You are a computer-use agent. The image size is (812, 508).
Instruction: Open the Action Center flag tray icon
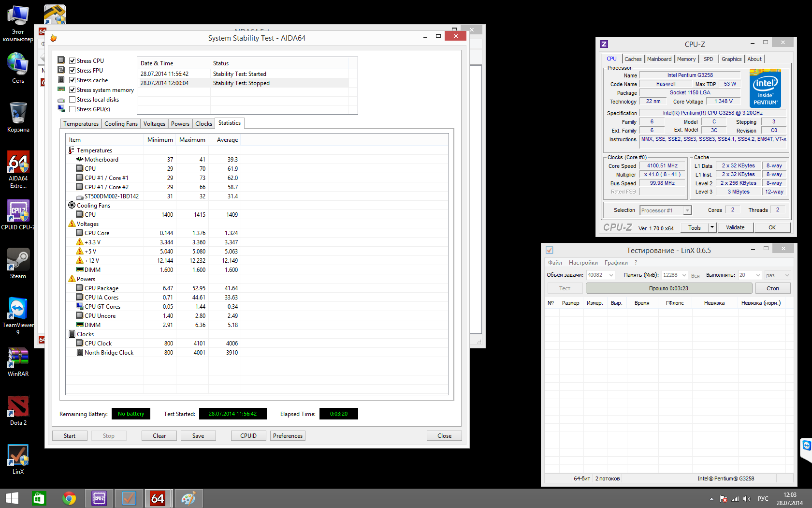[x=724, y=499]
